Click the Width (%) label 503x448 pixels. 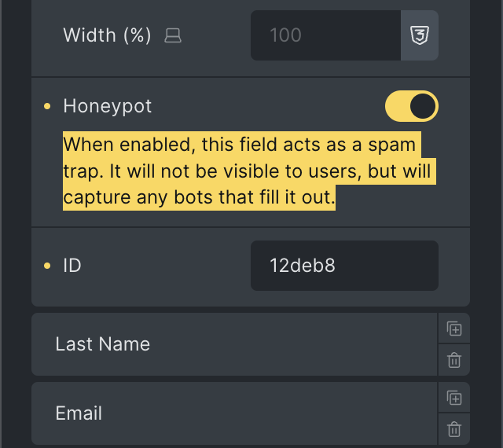[x=107, y=35]
